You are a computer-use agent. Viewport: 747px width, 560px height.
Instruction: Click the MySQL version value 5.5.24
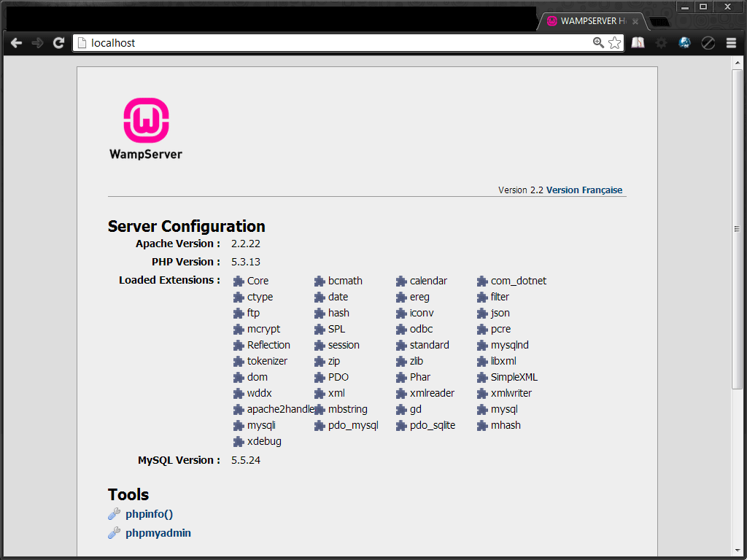(246, 460)
